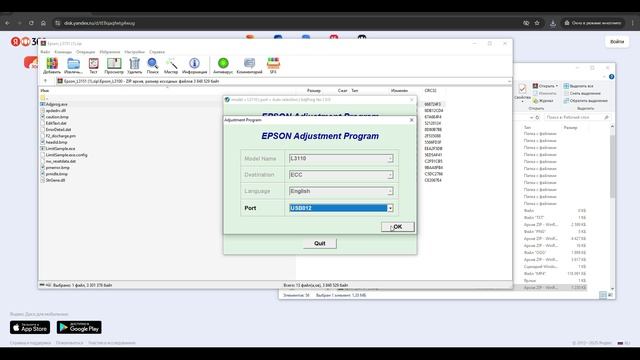Open the Команды menu
The image size is (640, 360).
coord(63,52)
